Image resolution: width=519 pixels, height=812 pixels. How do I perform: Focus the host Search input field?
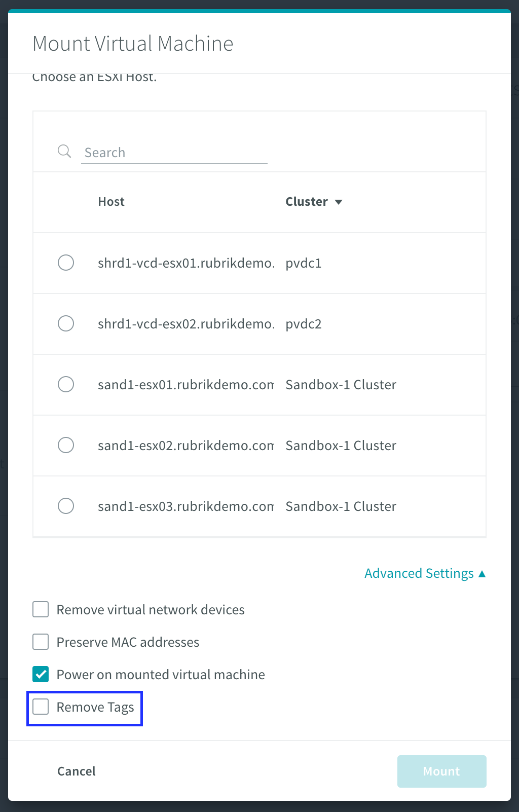pyautogui.click(x=174, y=153)
